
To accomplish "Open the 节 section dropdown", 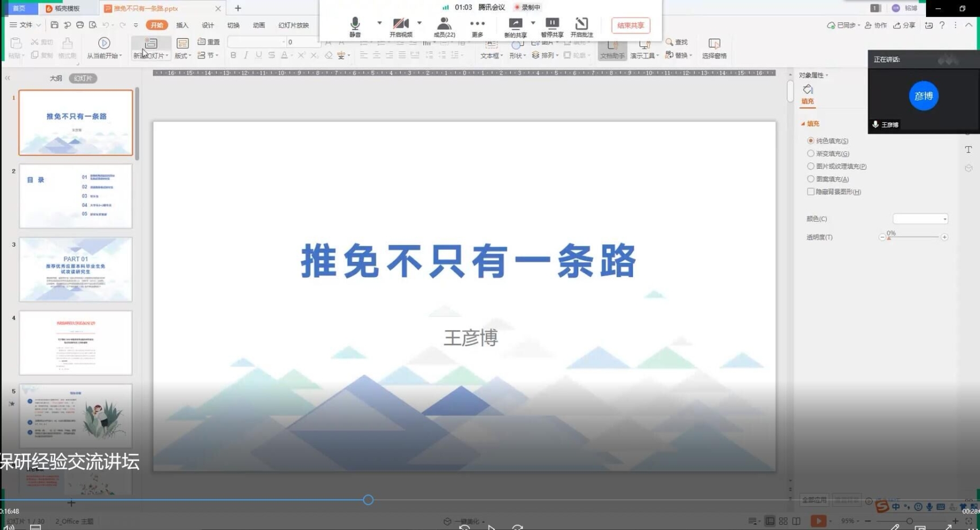I will [x=208, y=55].
